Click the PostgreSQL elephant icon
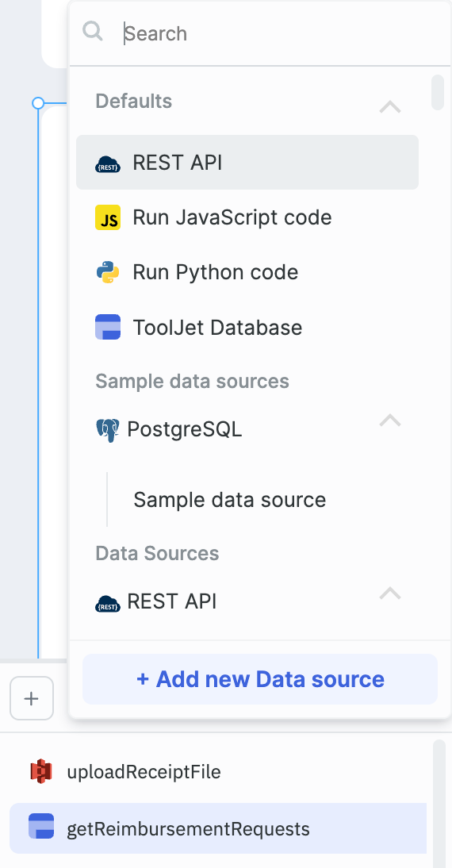Screen dimensions: 452x868 pyautogui.click(x=108, y=430)
